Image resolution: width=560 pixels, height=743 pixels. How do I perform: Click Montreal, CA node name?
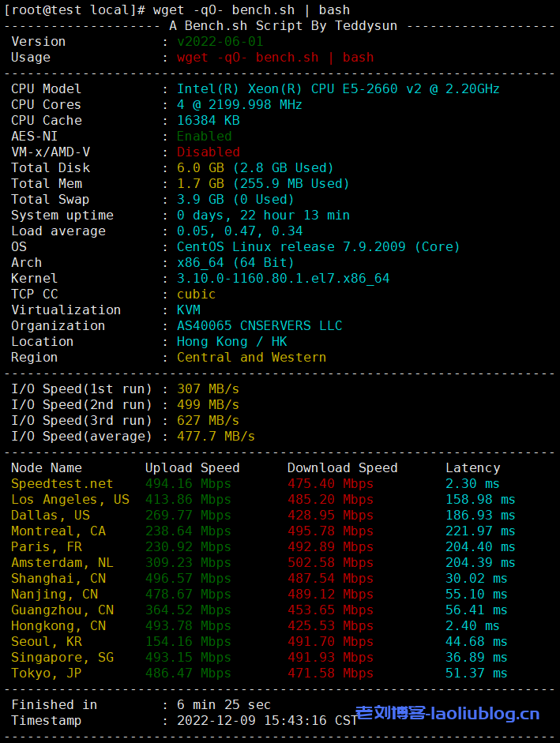coord(58,531)
